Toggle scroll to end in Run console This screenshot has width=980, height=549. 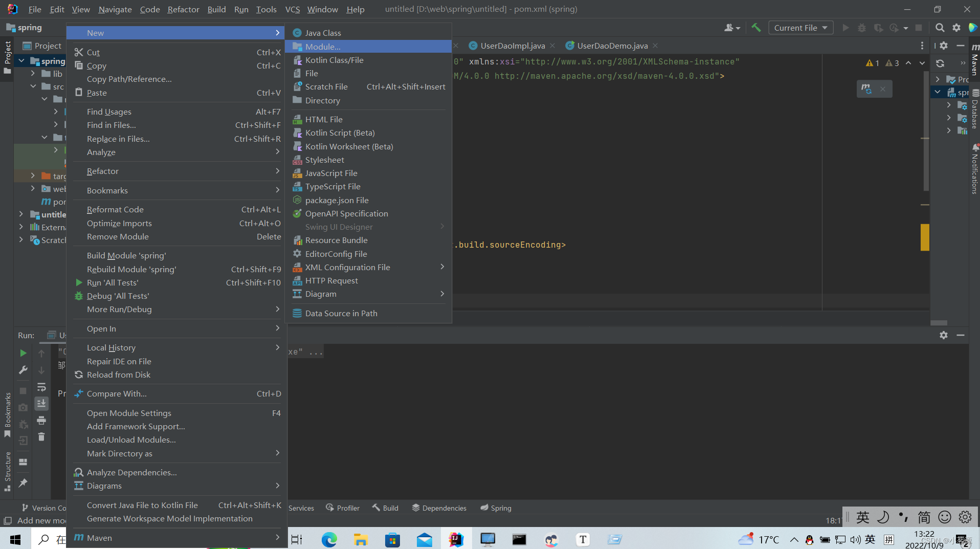click(41, 404)
